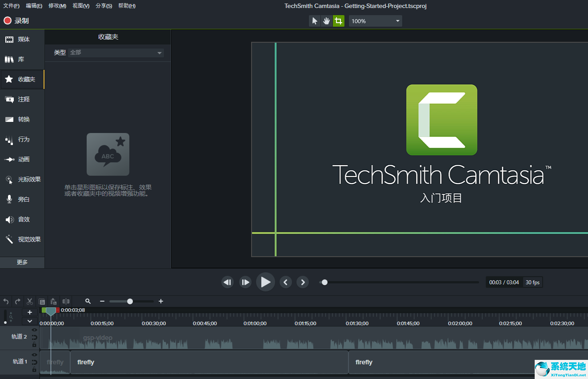Open the 光标效果 (Cursor Effects) panel
The height and width of the screenshot is (379, 588).
click(x=22, y=179)
